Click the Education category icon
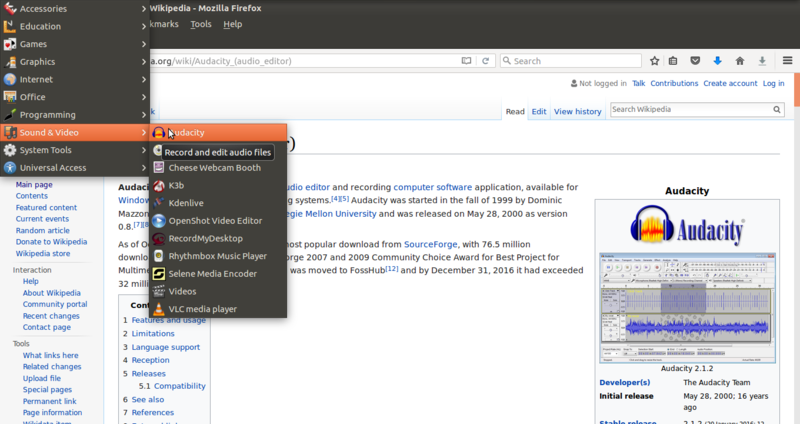 coord(10,27)
